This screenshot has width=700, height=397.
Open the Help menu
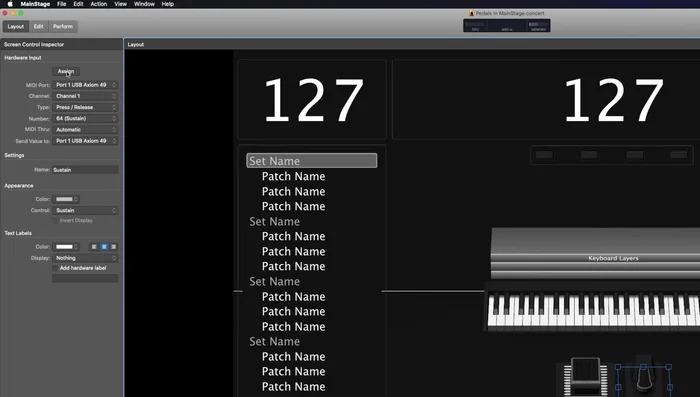(168, 4)
